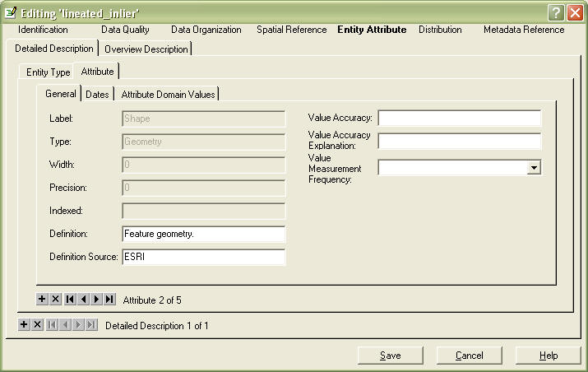Open the Dates tab

(x=97, y=95)
